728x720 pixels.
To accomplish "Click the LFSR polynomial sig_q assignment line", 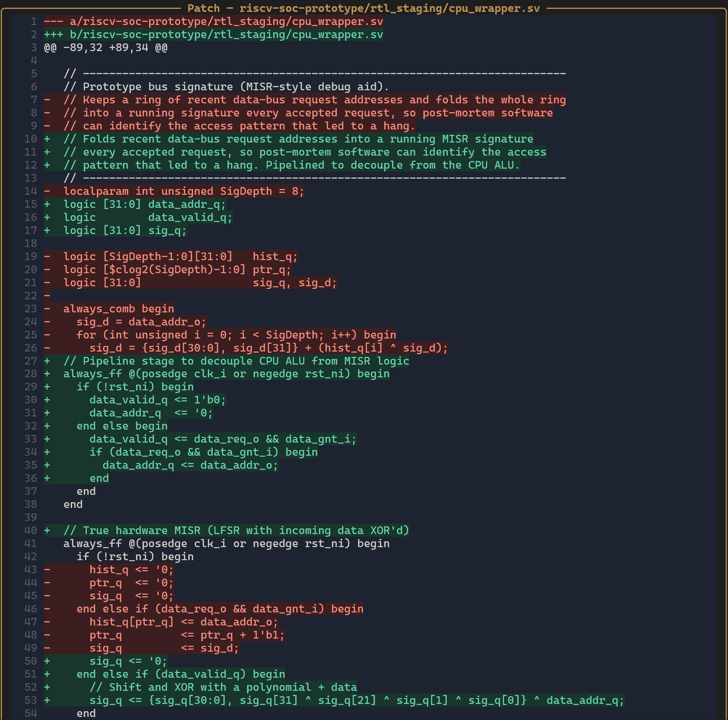I will click(334, 700).
